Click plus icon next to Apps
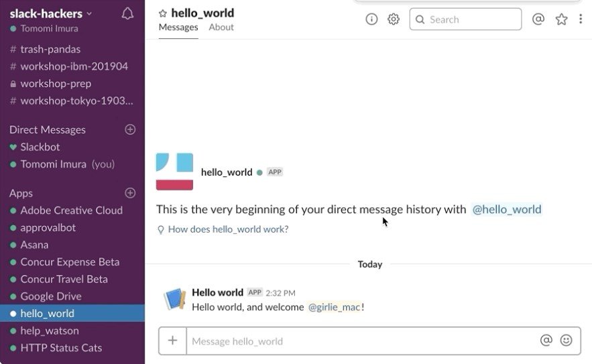 (x=131, y=193)
